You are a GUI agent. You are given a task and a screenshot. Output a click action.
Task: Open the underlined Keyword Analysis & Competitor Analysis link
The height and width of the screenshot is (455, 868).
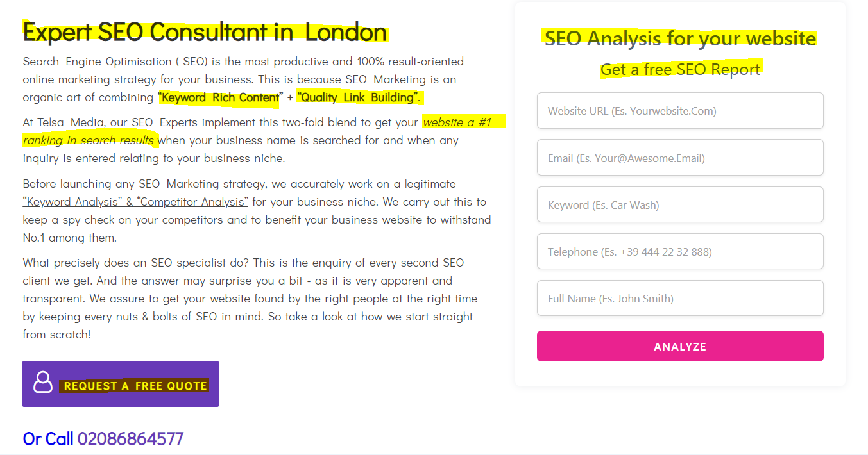pos(135,202)
